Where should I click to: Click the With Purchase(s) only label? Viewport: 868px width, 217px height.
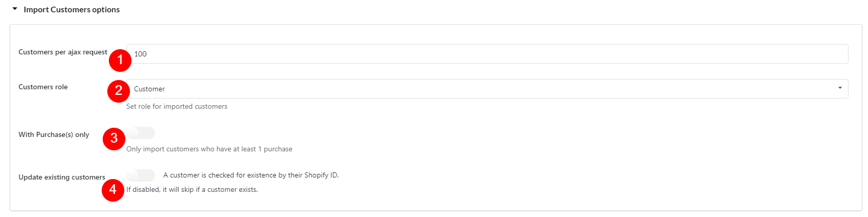click(x=54, y=134)
